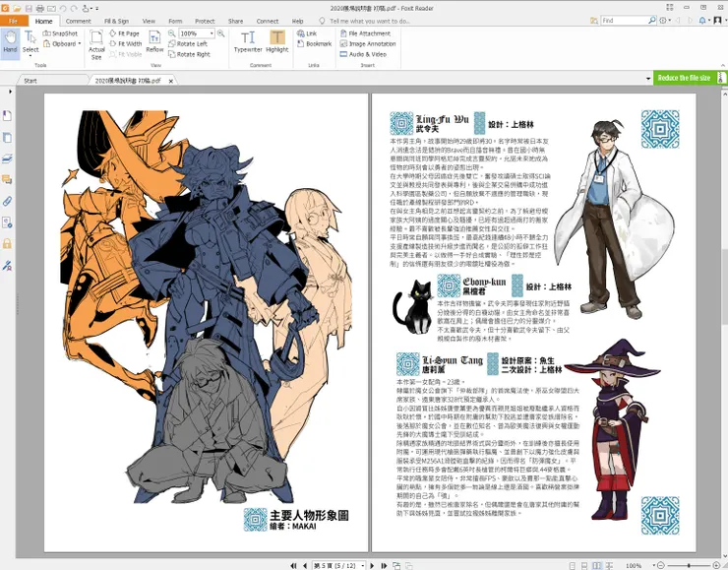Select single page view mode

pyautogui.click(x=572, y=565)
